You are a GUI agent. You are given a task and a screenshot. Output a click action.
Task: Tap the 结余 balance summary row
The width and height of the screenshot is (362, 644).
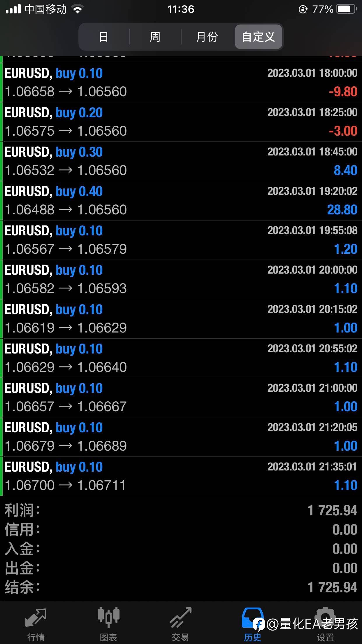point(181,587)
